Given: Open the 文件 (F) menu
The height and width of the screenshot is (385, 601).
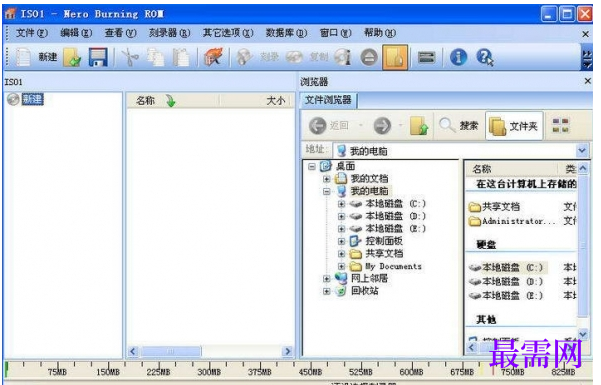Looking at the screenshot, I should click(x=32, y=33).
